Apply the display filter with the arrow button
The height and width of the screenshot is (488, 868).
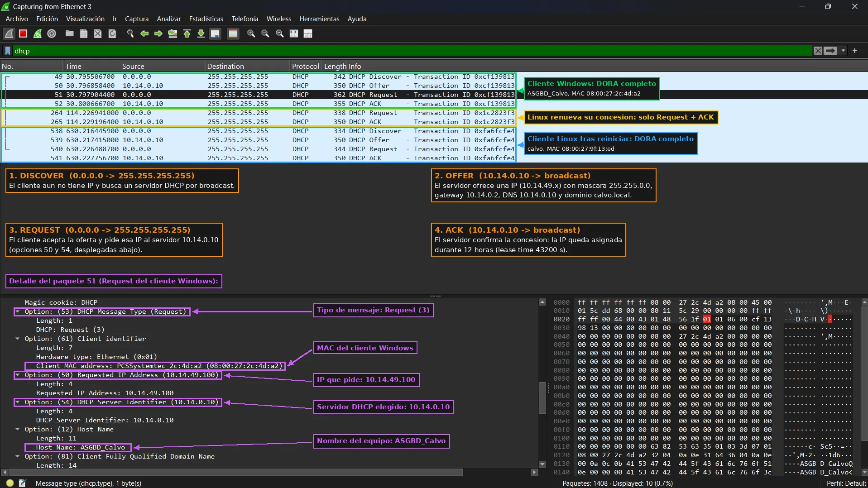point(830,51)
